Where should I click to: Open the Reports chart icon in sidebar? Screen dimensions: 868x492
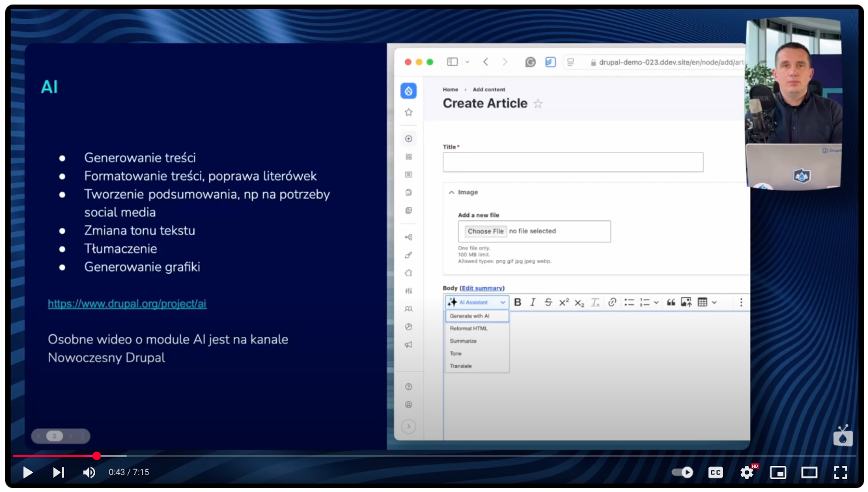point(408,326)
